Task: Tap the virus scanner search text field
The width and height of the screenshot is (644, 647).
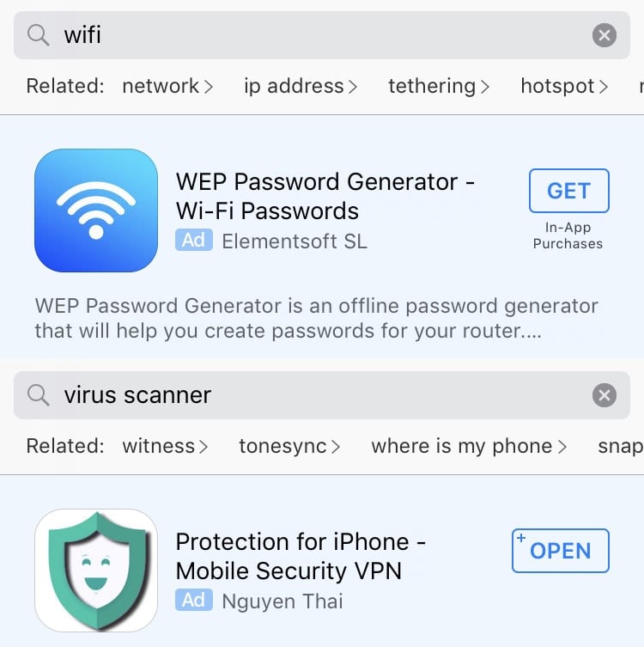Action: [322, 395]
